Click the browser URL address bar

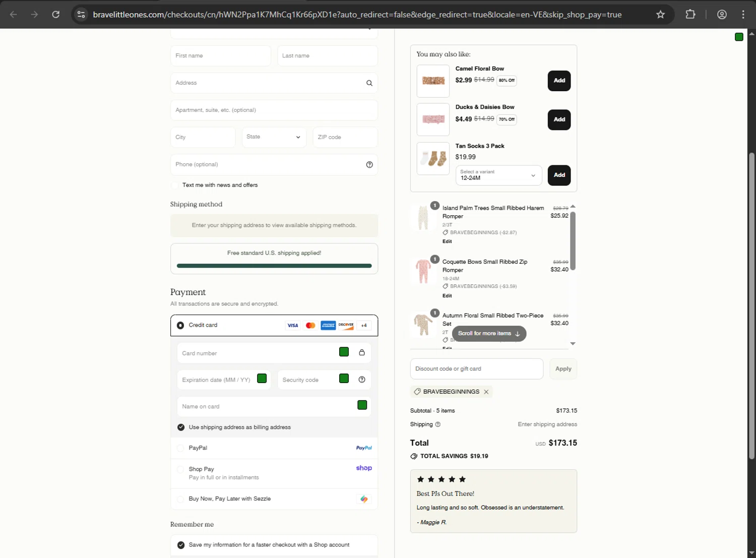(x=357, y=15)
